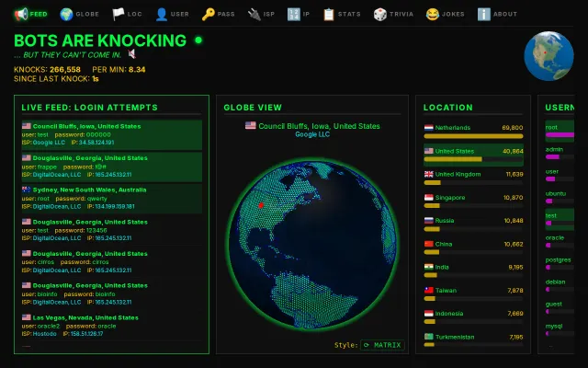The height and width of the screenshot is (368, 588).
Task: Click the Russia flag icon
Action: click(x=429, y=221)
